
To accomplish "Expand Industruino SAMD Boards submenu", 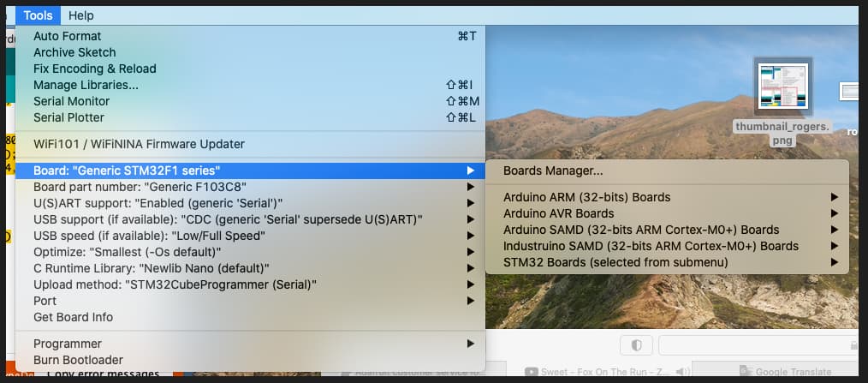I will [667, 246].
